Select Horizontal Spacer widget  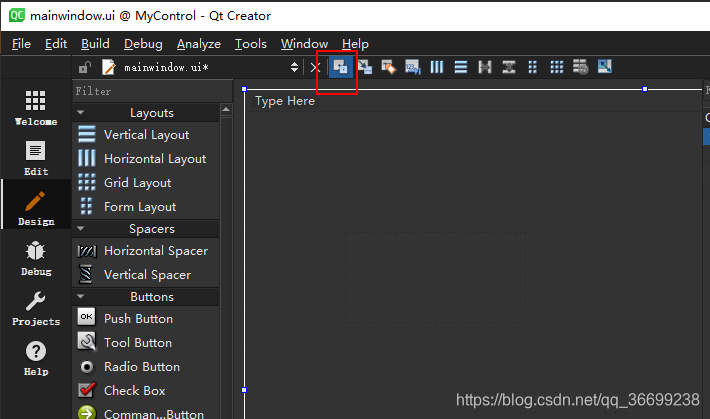146,250
